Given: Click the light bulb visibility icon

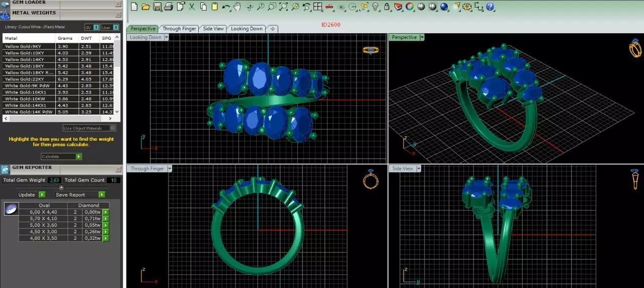Looking at the screenshot, I should (375, 7).
